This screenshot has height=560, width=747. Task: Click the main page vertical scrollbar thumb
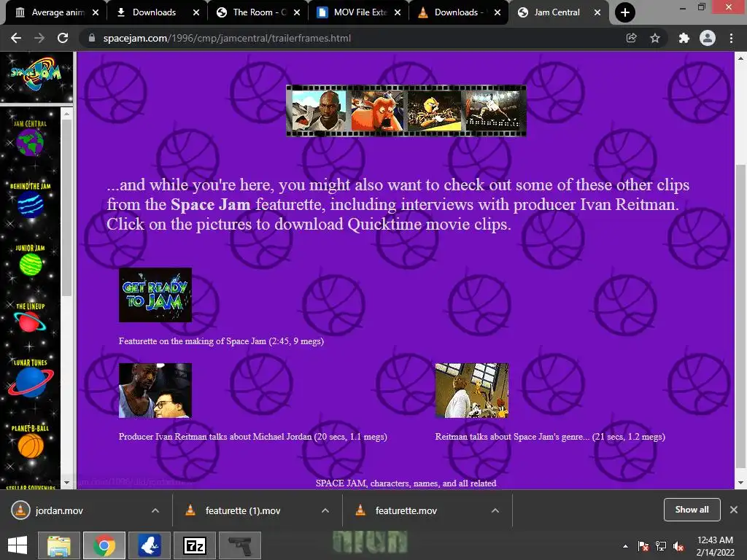(740, 316)
